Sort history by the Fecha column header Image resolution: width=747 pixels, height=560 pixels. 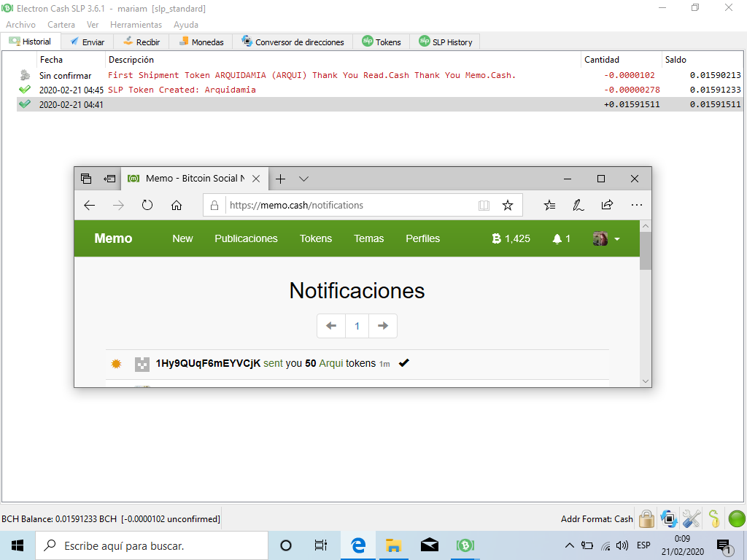71,60
